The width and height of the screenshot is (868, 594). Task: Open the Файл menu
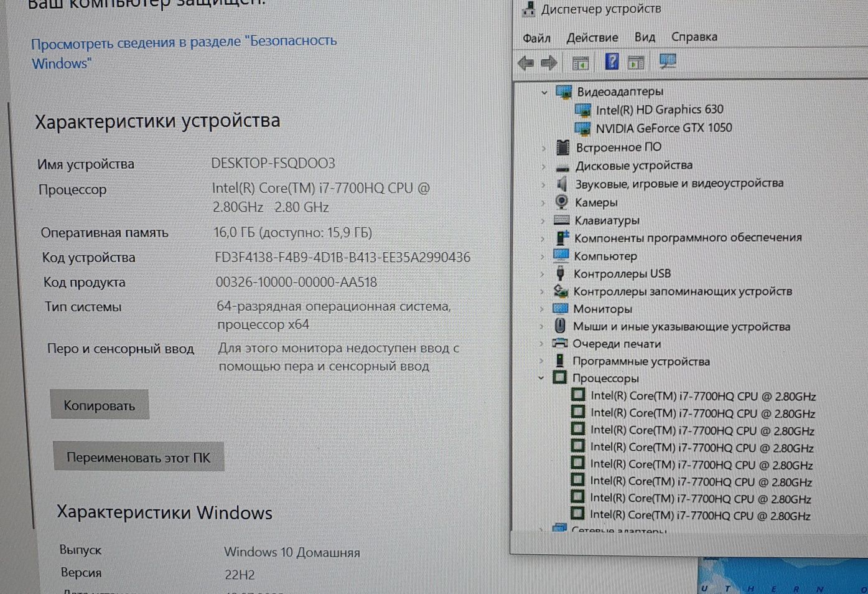tap(536, 38)
